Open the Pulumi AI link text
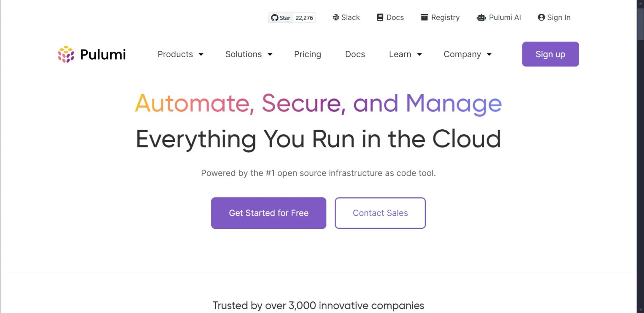The height and width of the screenshot is (313, 644). [x=505, y=17]
